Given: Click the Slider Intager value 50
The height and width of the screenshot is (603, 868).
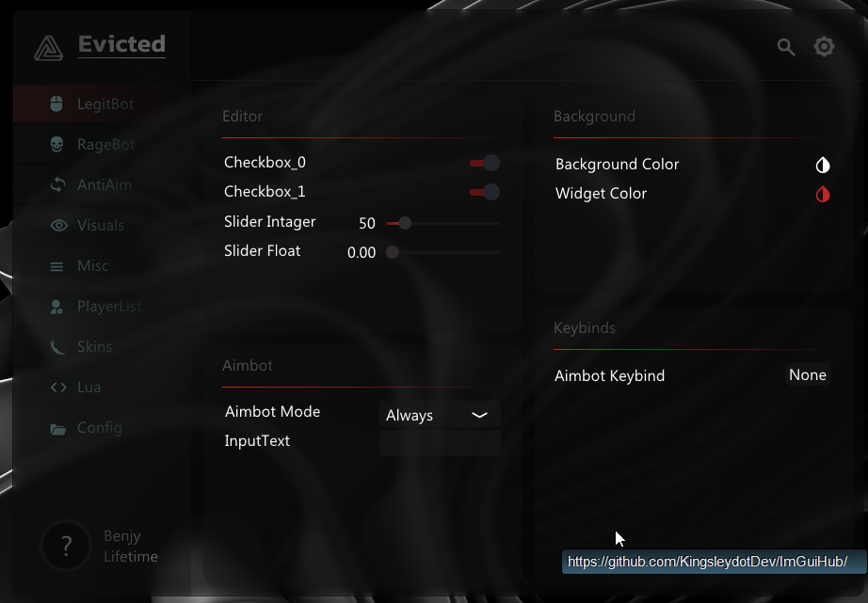Looking at the screenshot, I should pos(367,224).
